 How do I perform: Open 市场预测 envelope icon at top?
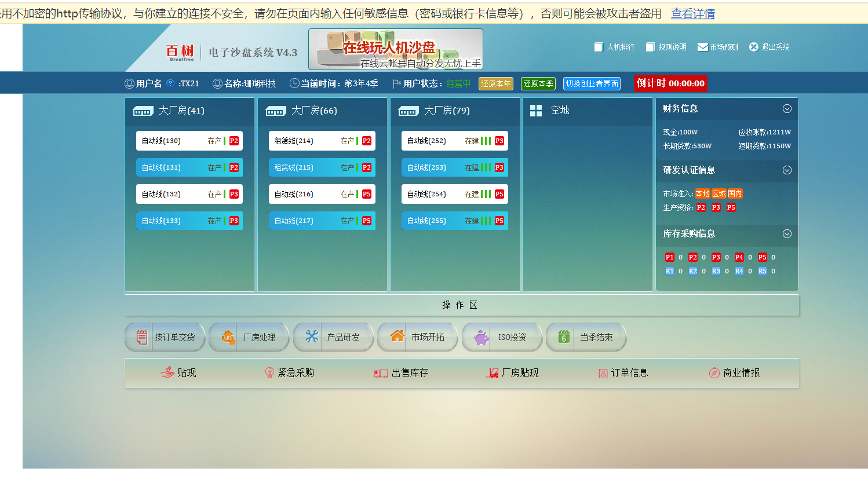pyautogui.click(x=702, y=47)
